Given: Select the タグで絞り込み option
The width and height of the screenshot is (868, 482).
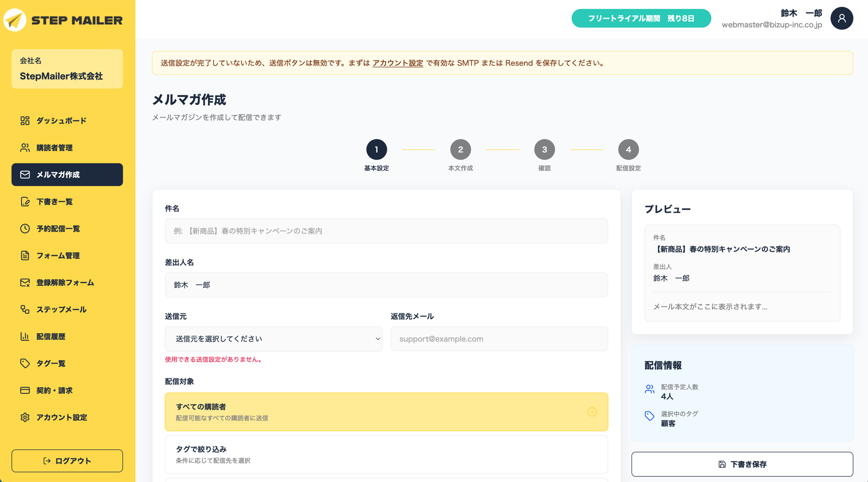Looking at the screenshot, I should coord(386,455).
